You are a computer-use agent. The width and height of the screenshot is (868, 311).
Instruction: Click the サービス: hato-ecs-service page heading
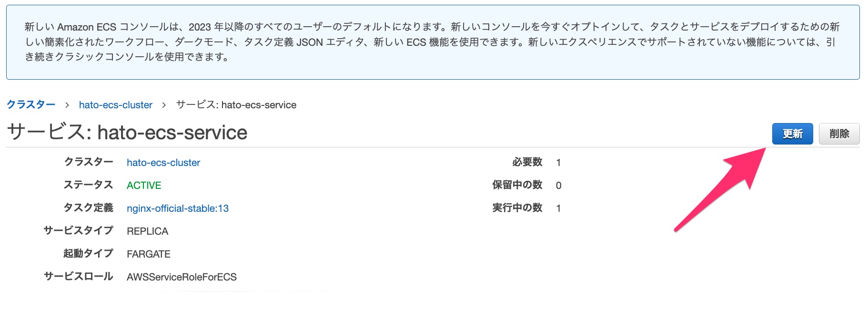[x=127, y=133]
